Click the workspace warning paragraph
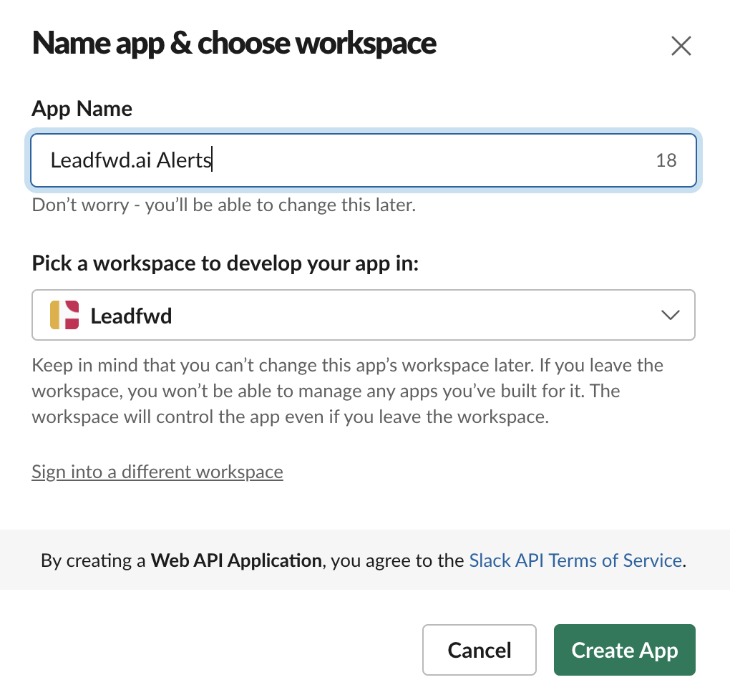Viewport: 730px width, 700px height. 347,391
